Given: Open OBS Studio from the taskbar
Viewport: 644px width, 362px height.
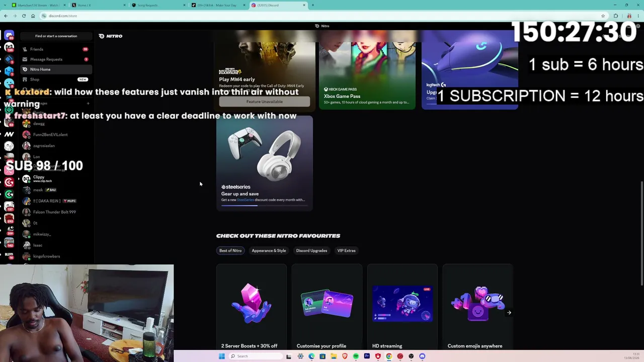Looking at the screenshot, I should point(411,356).
